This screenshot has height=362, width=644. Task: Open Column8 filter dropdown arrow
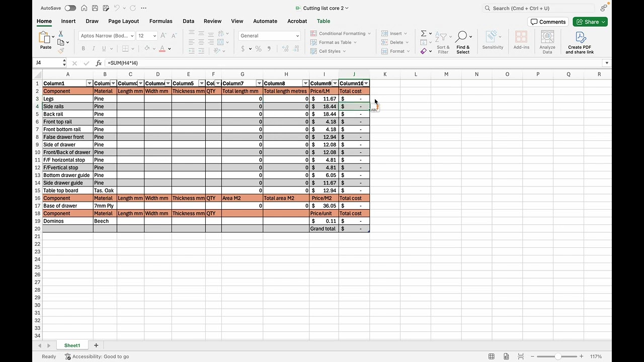306,83
